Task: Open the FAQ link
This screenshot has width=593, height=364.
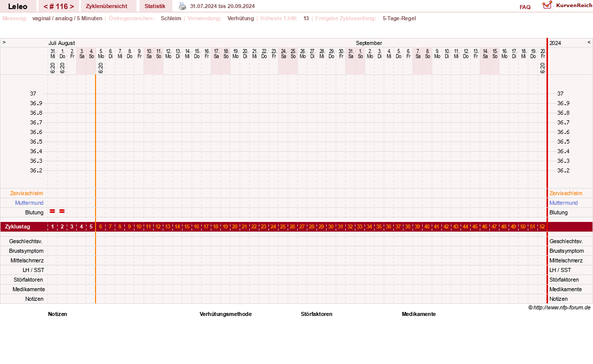Action: click(525, 7)
